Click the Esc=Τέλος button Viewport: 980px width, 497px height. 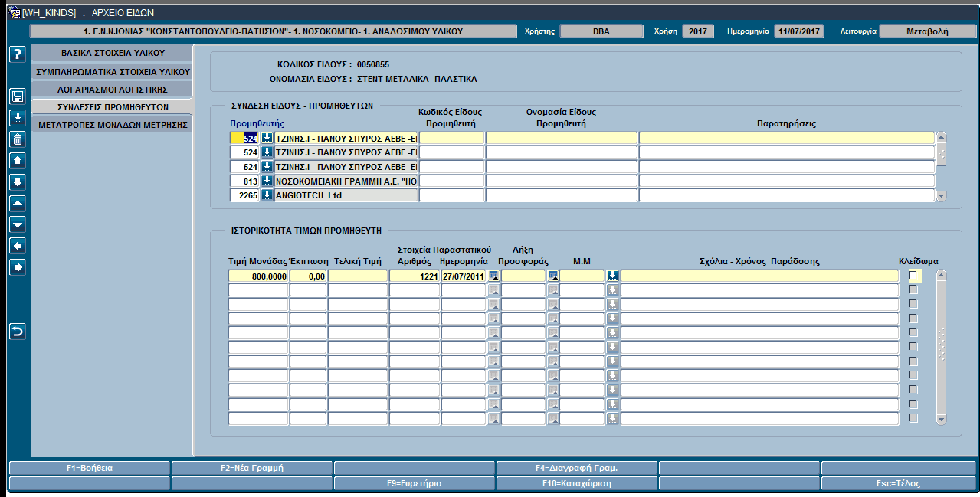pyautogui.click(x=900, y=483)
